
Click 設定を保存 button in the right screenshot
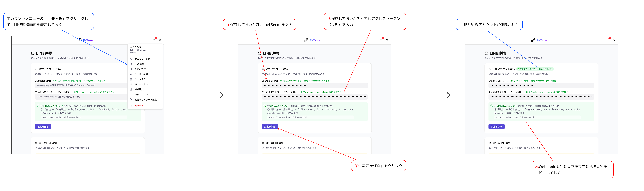coord(497,127)
